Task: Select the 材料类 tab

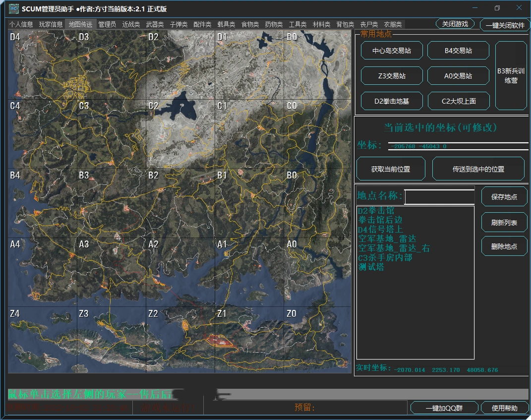Action: coord(321,24)
